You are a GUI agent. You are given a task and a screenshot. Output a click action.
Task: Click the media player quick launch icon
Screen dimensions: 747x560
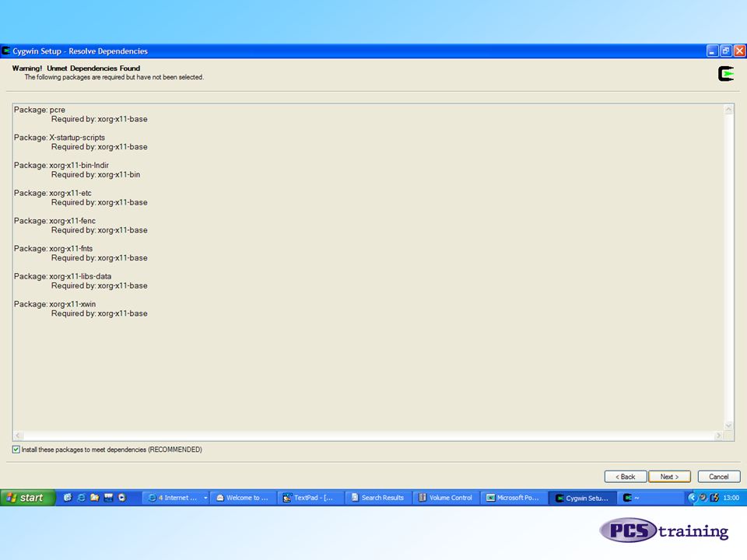[122, 498]
